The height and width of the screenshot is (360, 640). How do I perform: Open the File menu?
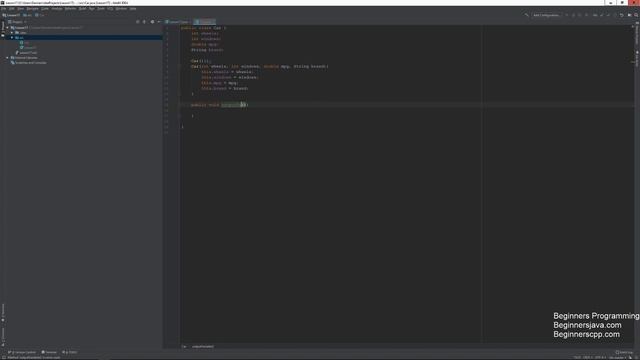(4, 9)
